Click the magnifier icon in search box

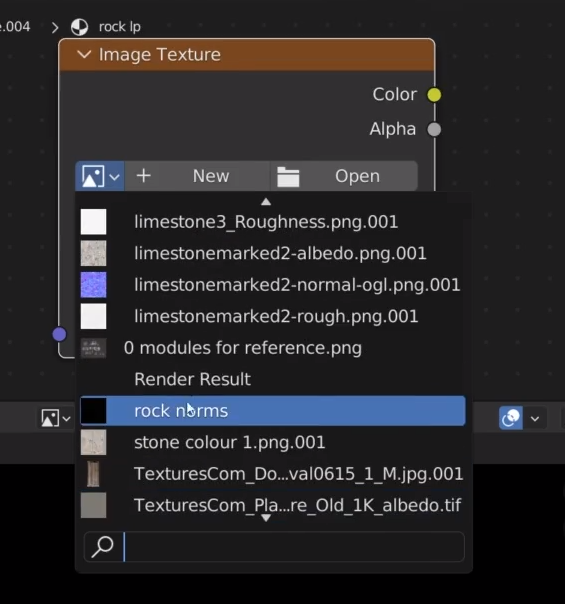coord(102,547)
